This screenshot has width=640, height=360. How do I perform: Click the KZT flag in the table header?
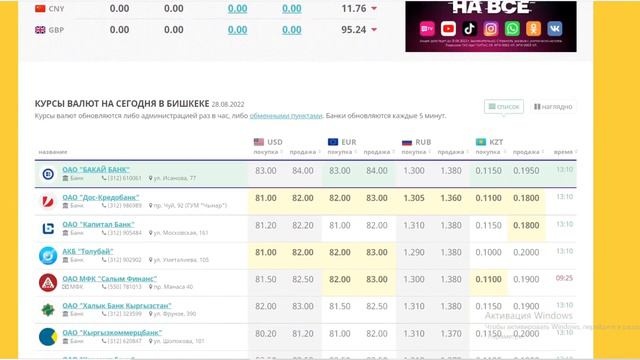[481, 142]
